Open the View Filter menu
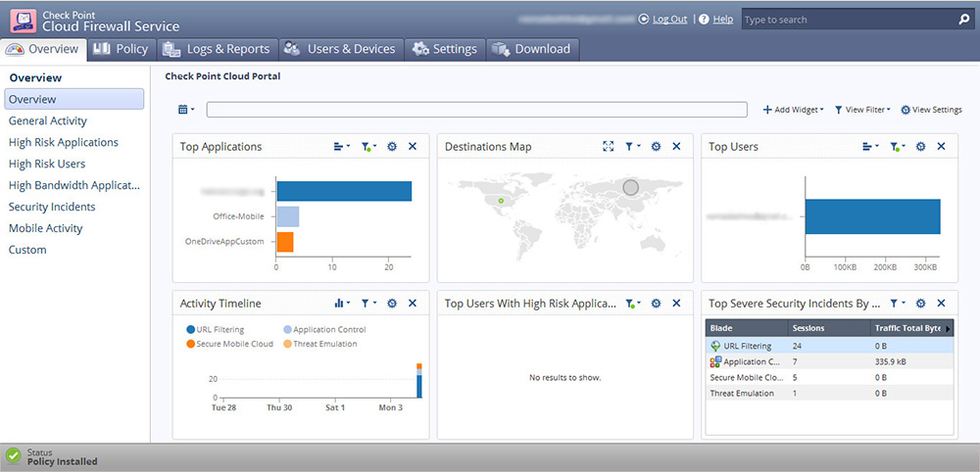Screen dimensions: 980x472 click(862, 110)
